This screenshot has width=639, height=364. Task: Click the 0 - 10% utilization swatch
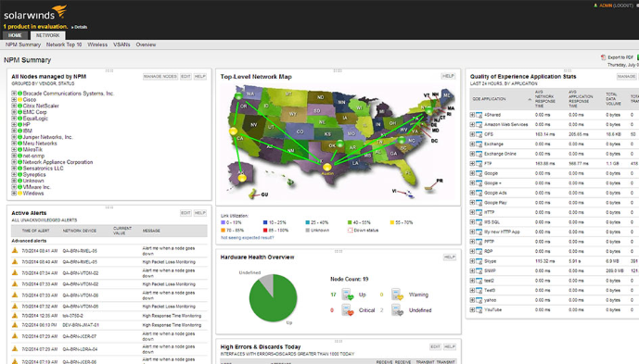[x=223, y=222]
